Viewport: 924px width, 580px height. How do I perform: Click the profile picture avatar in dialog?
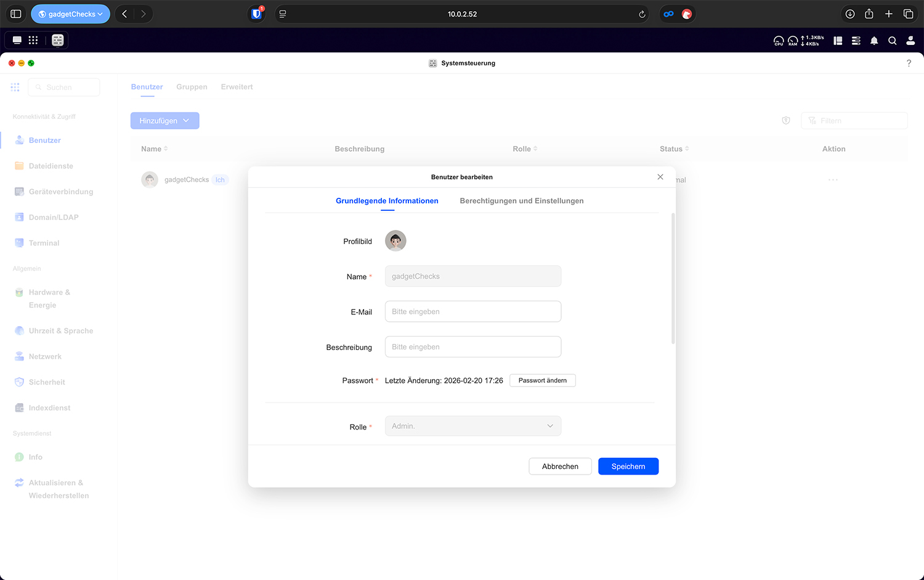395,241
